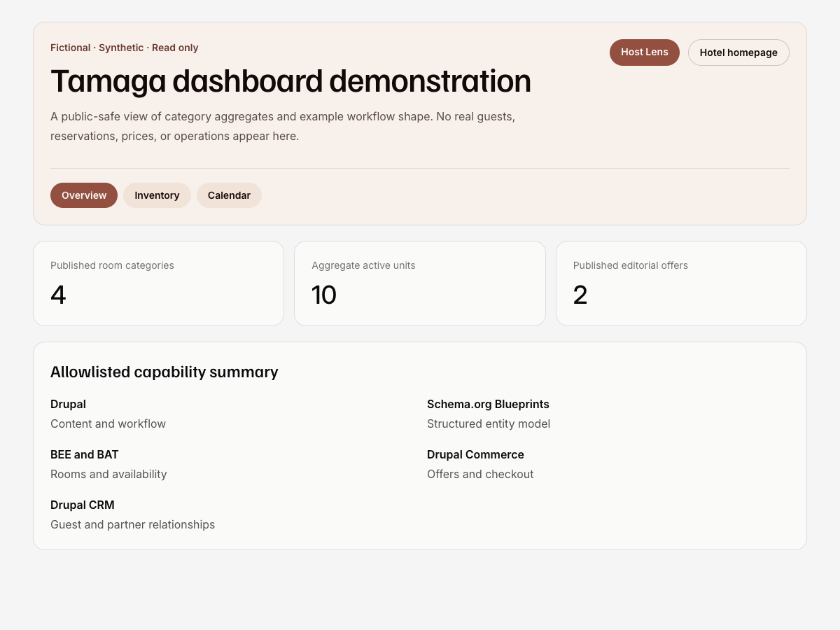Click the Tamaga dashboard demonstration heading
This screenshot has width=840, height=630.
pyautogui.click(x=290, y=81)
